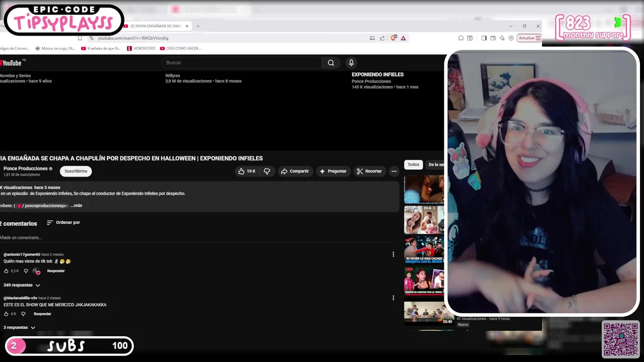This screenshot has height=362, width=644.
Task: Toggle the browser sidebar panel icon
Action: [484, 38]
